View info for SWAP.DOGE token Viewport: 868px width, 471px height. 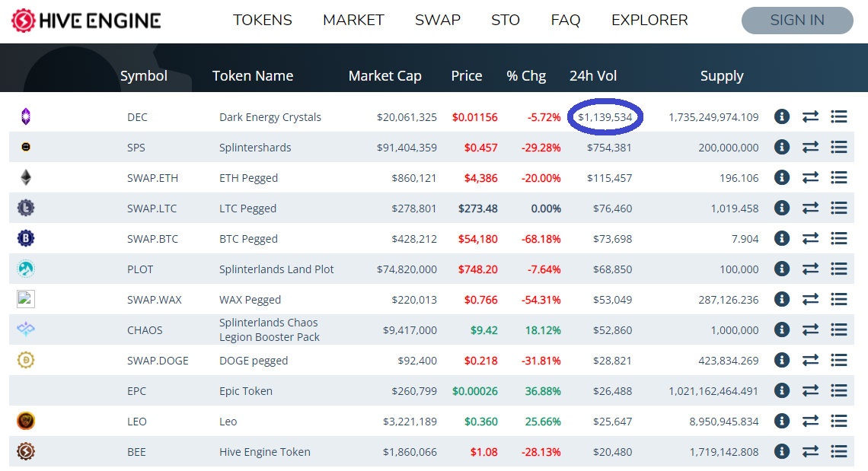point(782,361)
